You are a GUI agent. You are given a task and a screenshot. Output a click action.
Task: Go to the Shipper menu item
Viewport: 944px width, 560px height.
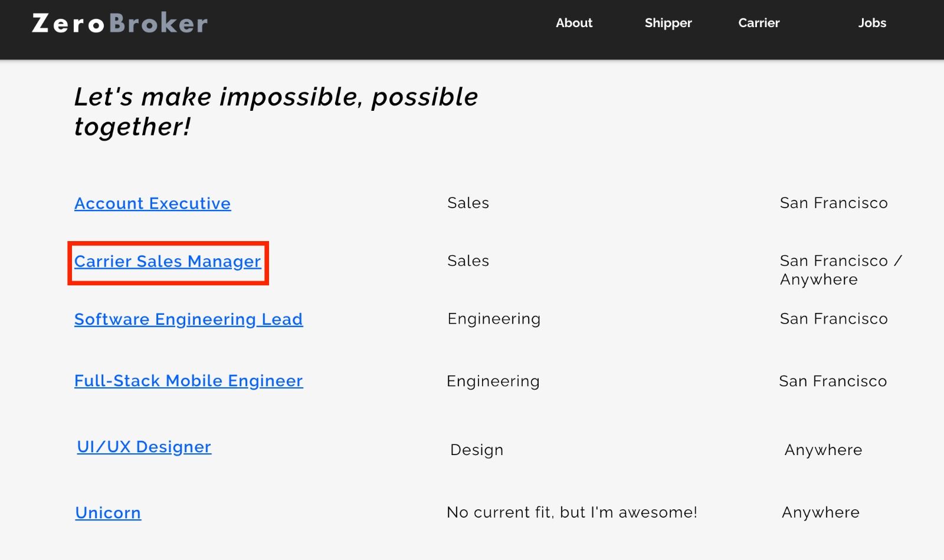pyautogui.click(x=668, y=23)
